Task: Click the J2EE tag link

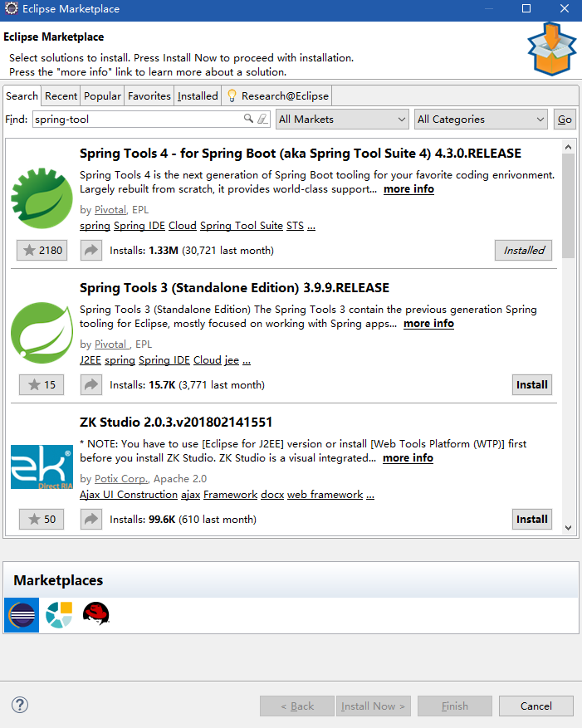Action: pyautogui.click(x=90, y=360)
